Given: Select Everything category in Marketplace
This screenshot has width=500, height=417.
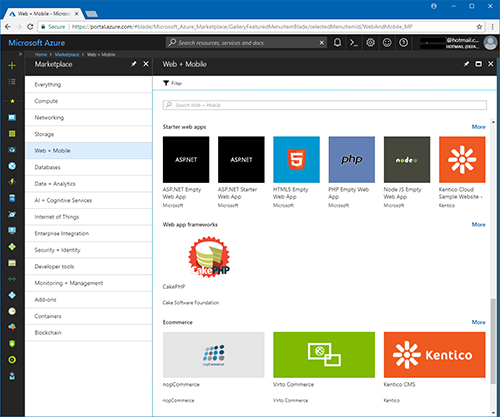Looking at the screenshot, I should point(89,84).
